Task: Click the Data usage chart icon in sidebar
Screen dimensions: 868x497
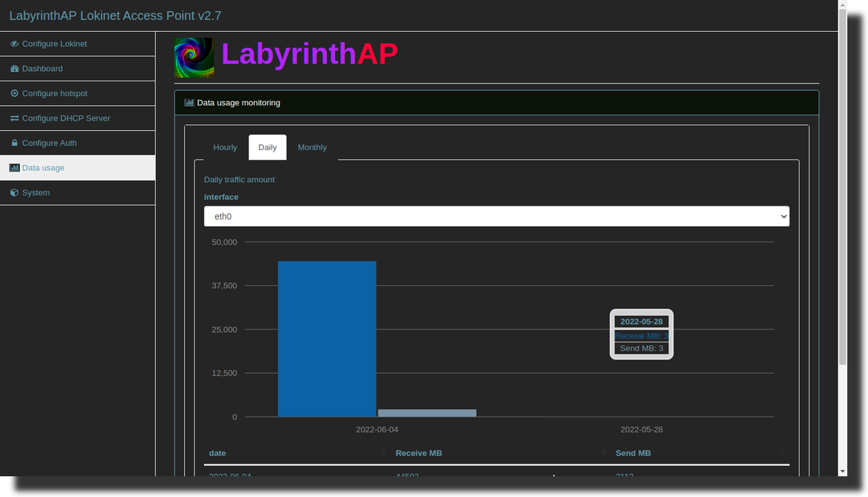Action: [14, 168]
